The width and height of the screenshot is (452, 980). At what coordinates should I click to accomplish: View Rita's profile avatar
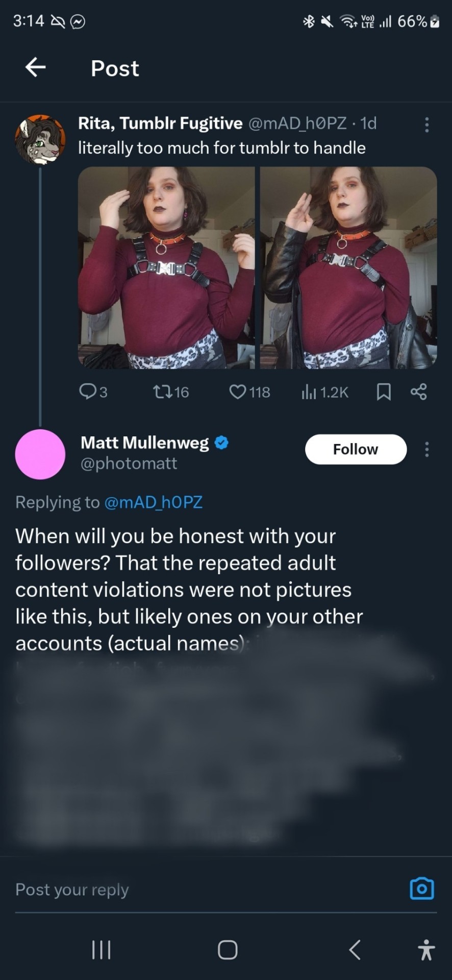[40, 140]
